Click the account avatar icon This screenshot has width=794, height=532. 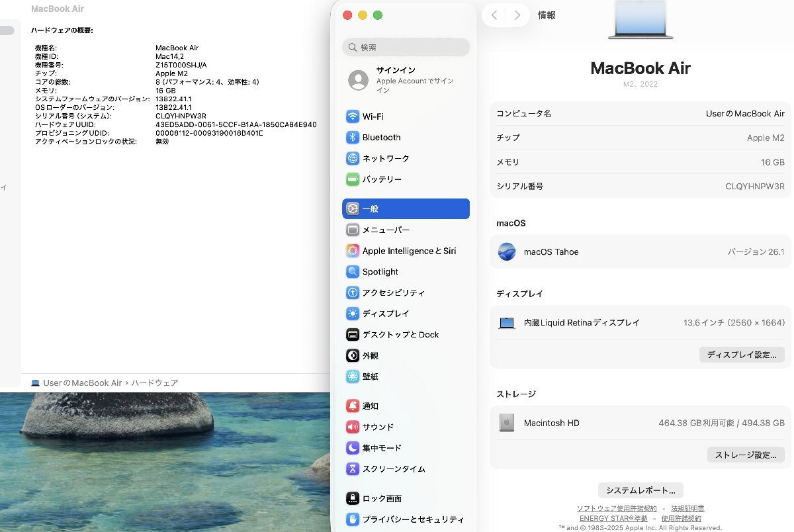359,80
